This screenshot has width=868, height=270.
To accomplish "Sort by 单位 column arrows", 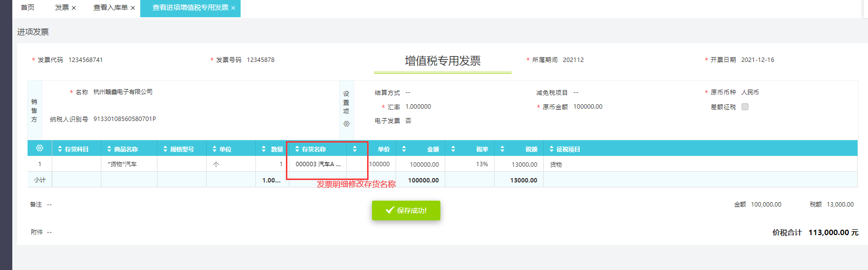I will [x=215, y=149].
